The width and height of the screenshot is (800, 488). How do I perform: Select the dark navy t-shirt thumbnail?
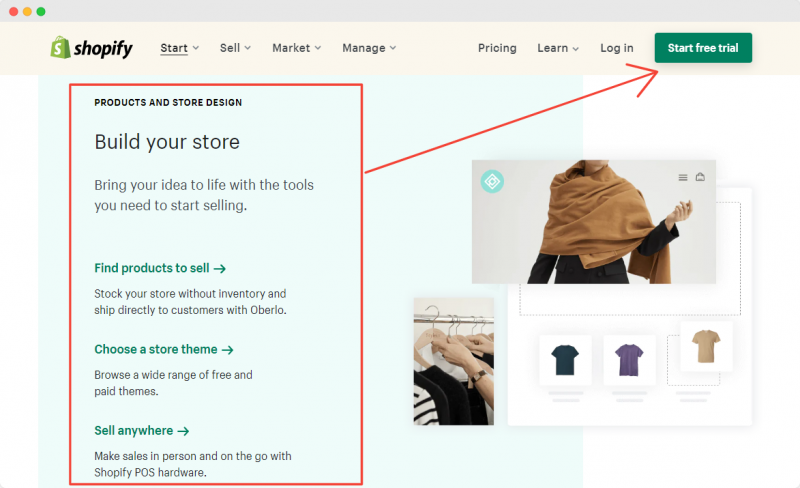(565, 360)
